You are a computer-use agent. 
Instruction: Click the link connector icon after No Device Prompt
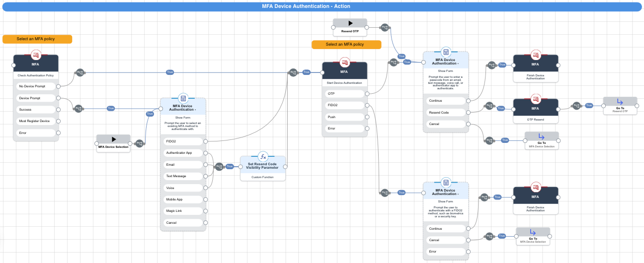pos(80,72)
